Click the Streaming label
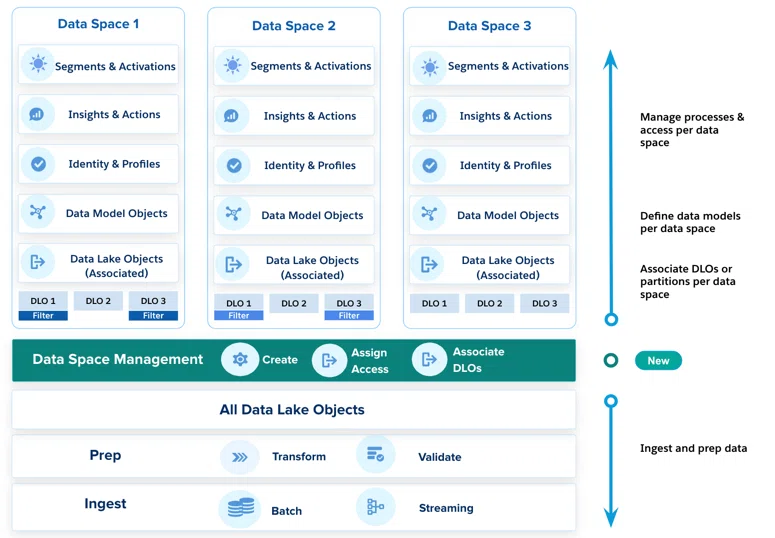This screenshot has height=538, width=775. pos(446,508)
